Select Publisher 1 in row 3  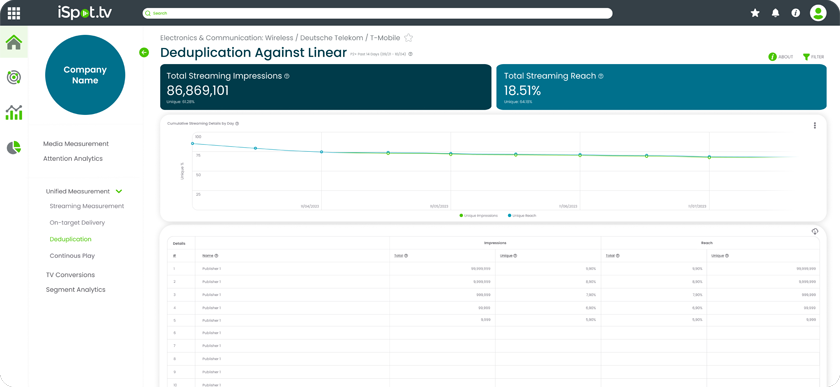click(211, 294)
